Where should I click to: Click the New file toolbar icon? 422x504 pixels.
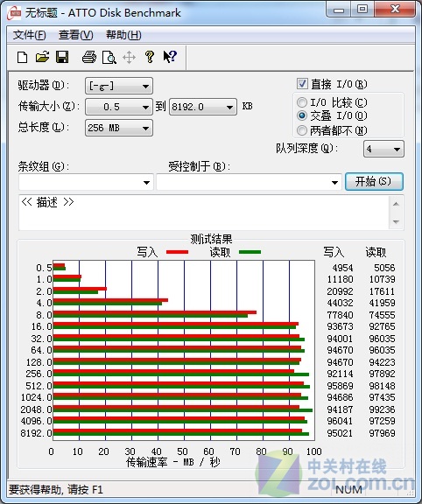(22, 58)
